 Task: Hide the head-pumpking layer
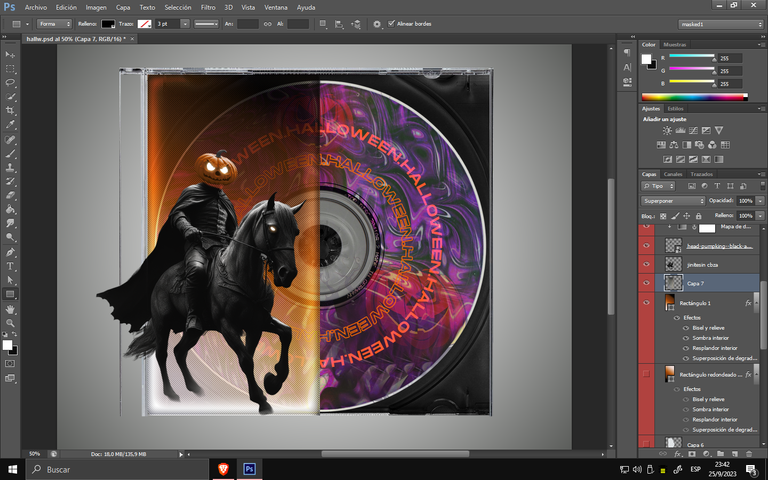[646, 245]
